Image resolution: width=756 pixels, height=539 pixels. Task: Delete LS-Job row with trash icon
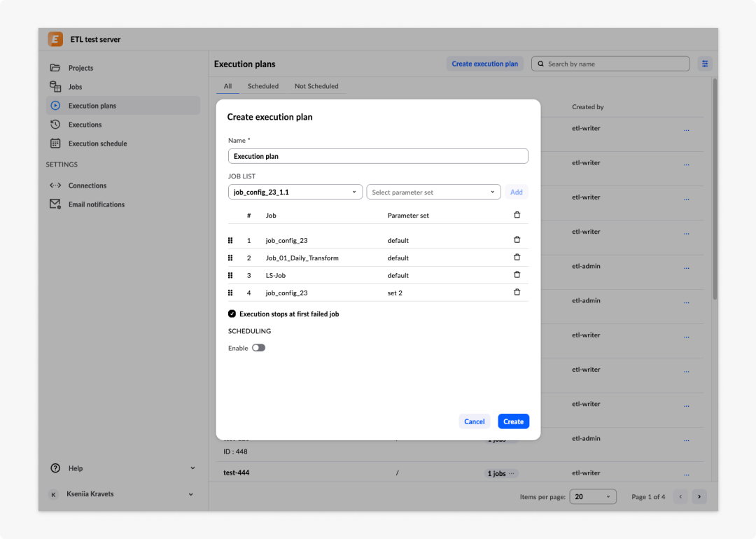click(x=517, y=275)
